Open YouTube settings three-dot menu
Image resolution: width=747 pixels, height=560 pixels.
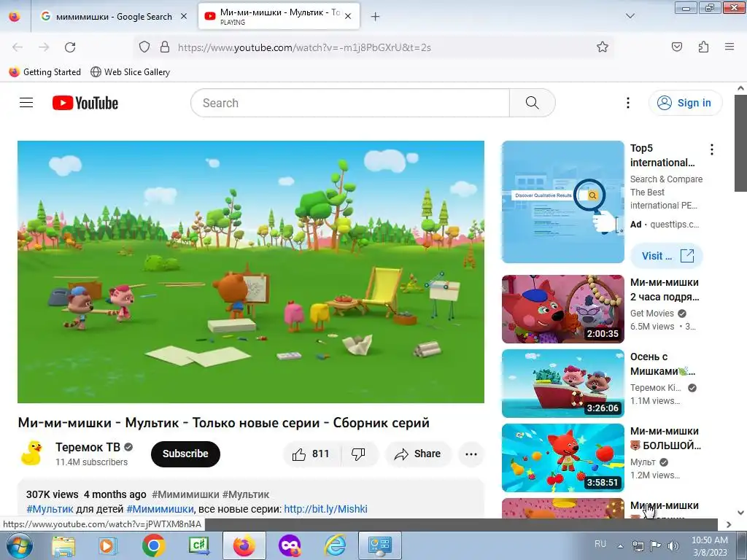628,103
